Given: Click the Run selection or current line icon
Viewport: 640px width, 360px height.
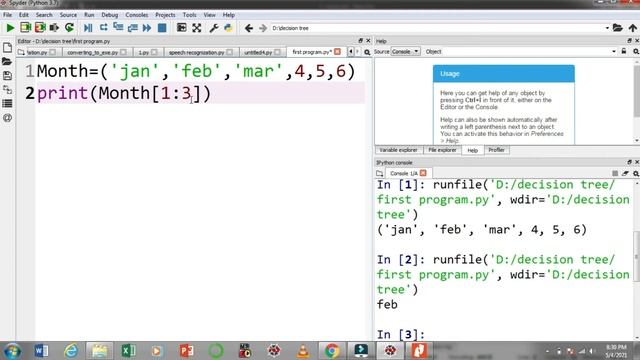Looking at the screenshot, I should tap(54, 28).
